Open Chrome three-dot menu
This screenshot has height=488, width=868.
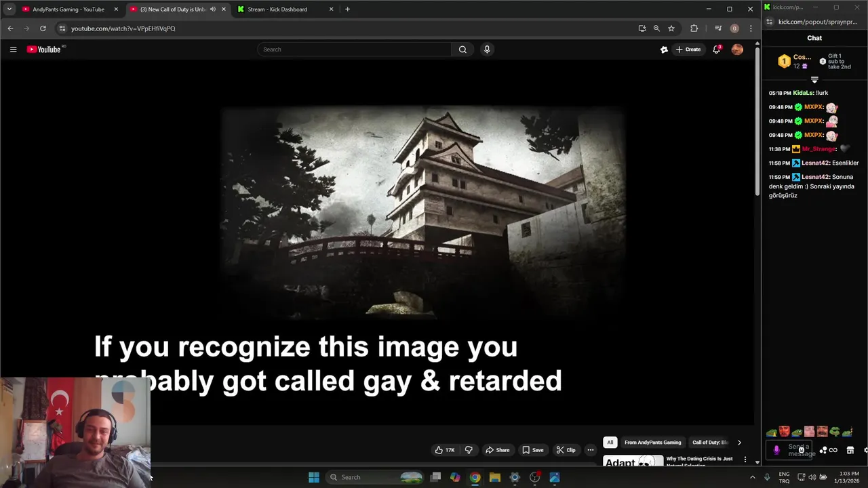750,28
